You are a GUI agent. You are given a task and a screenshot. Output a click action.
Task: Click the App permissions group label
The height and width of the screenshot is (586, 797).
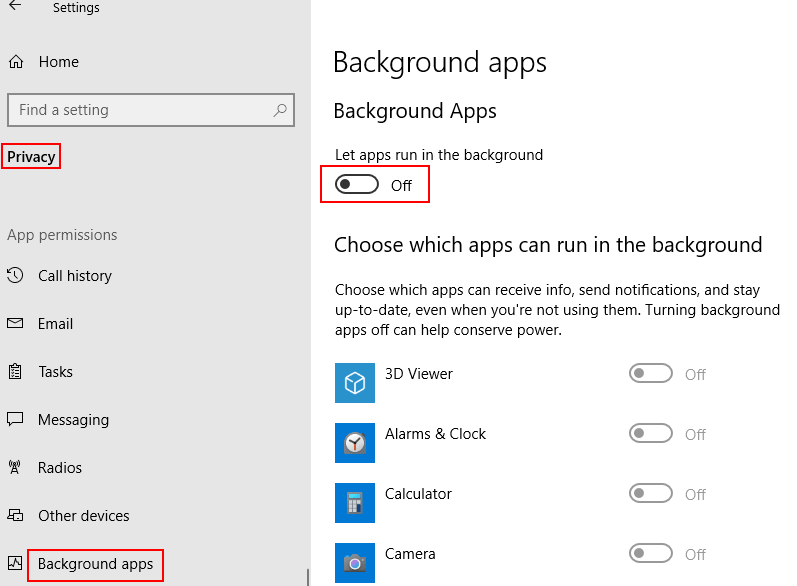coord(62,235)
